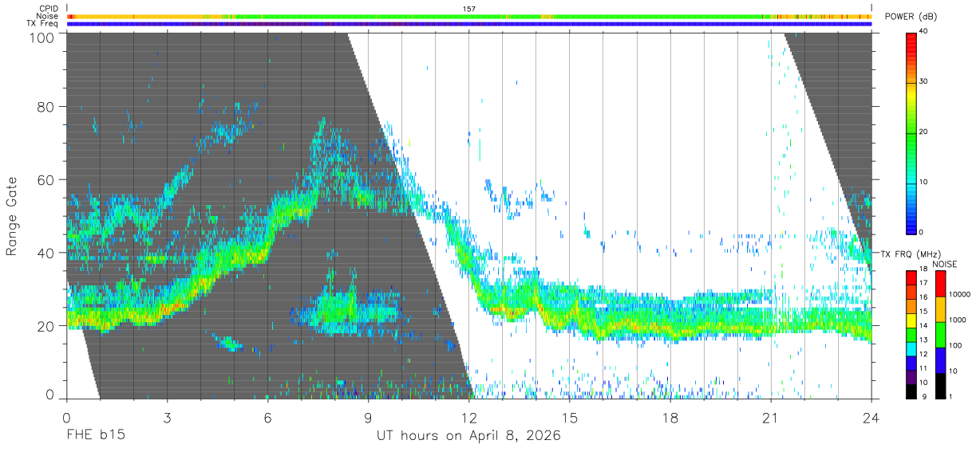Click the 18 tick on UT hours axis
The height and width of the screenshot is (452, 980).
coord(670,418)
